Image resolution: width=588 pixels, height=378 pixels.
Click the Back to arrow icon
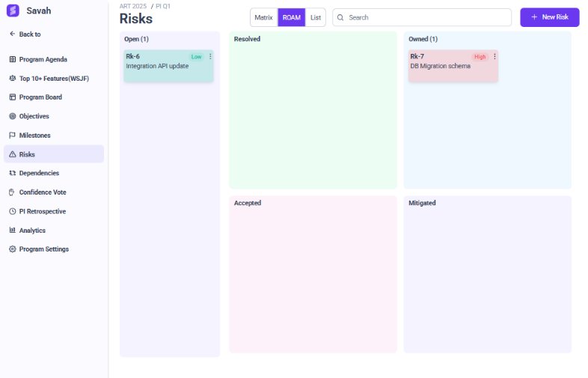tap(12, 34)
